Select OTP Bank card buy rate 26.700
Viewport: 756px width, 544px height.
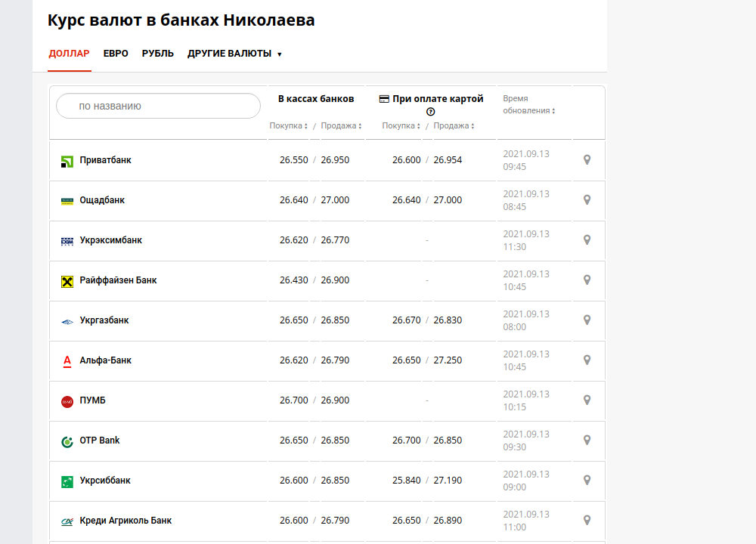tap(407, 440)
